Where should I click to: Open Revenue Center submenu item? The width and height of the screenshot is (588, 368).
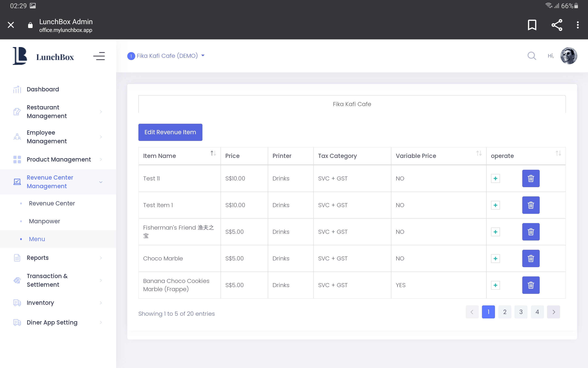point(52,203)
